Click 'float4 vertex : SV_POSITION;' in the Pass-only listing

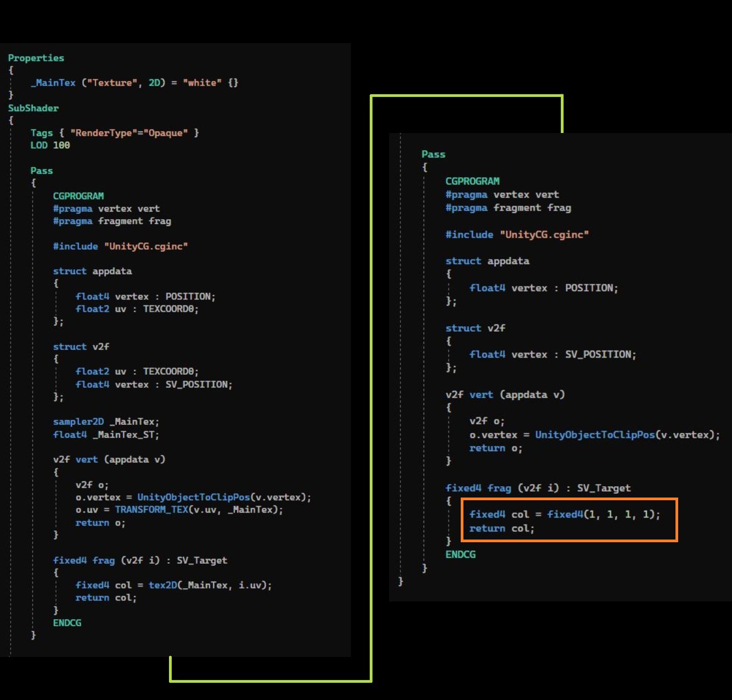pos(553,354)
